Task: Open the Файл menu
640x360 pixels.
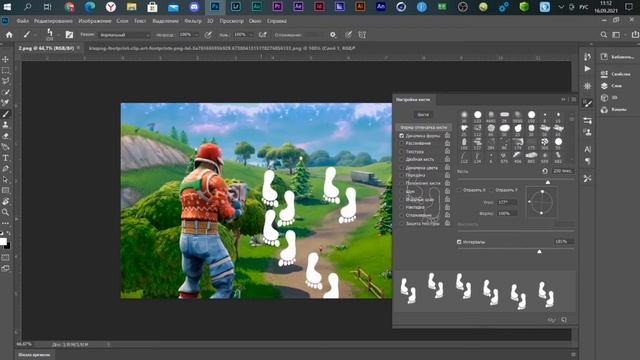Action: tap(22, 21)
